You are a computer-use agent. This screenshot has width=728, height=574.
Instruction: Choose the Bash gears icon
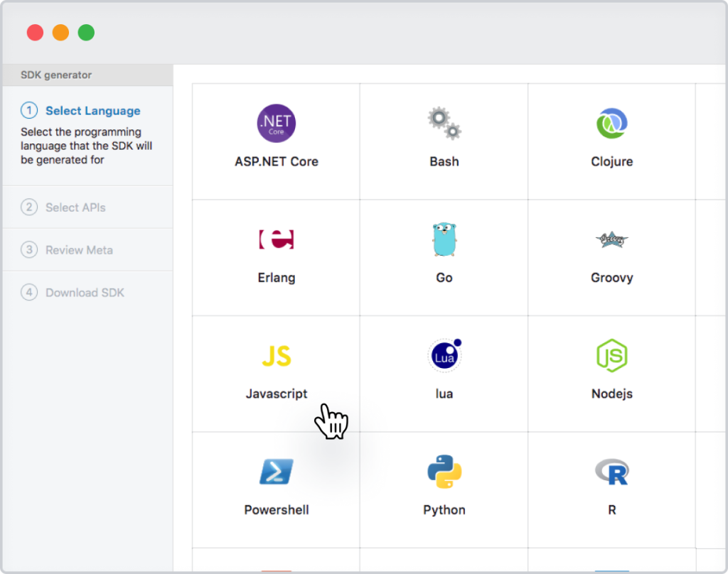(444, 124)
